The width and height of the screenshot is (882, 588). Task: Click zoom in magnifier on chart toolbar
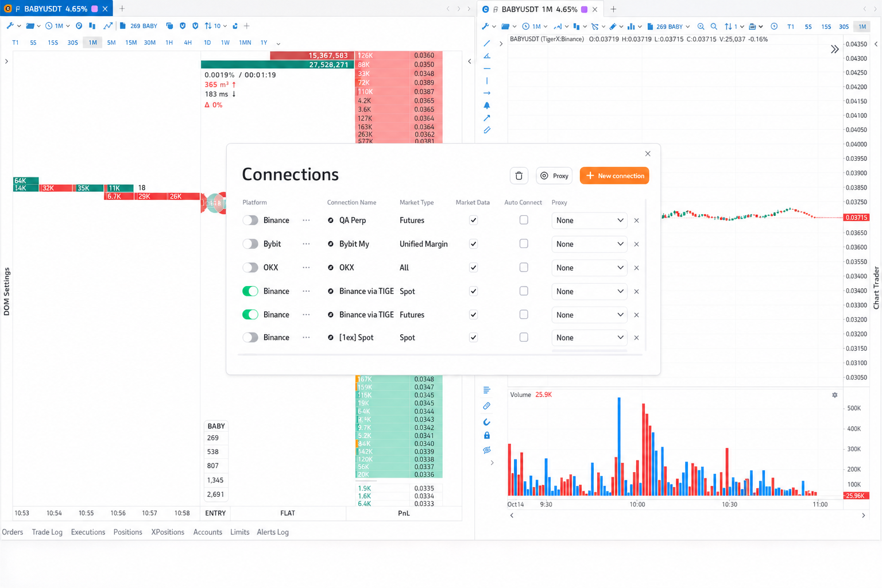click(701, 26)
